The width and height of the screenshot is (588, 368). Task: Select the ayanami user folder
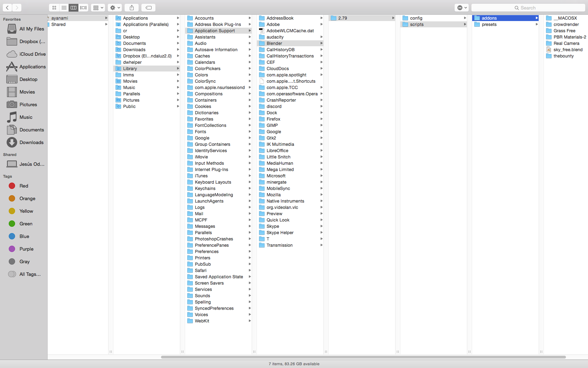click(78, 18)
